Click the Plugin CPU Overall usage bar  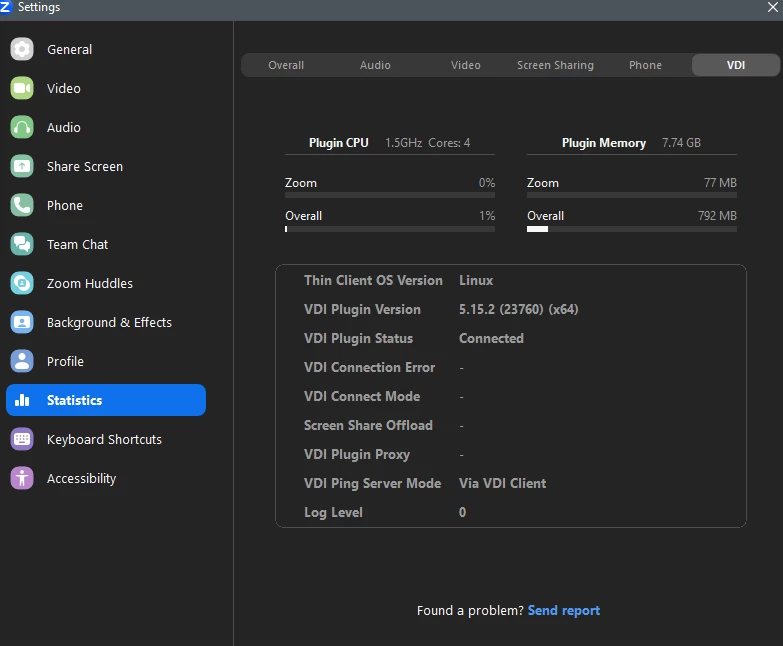[x=390, y=229]
